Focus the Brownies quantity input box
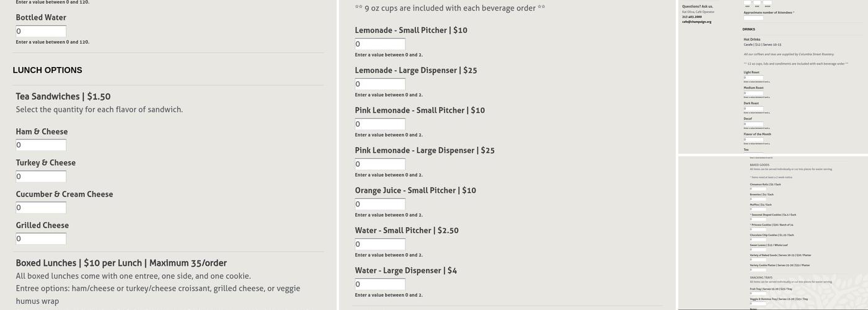Viewport: 868px width, 310px height. pos(758,199)
